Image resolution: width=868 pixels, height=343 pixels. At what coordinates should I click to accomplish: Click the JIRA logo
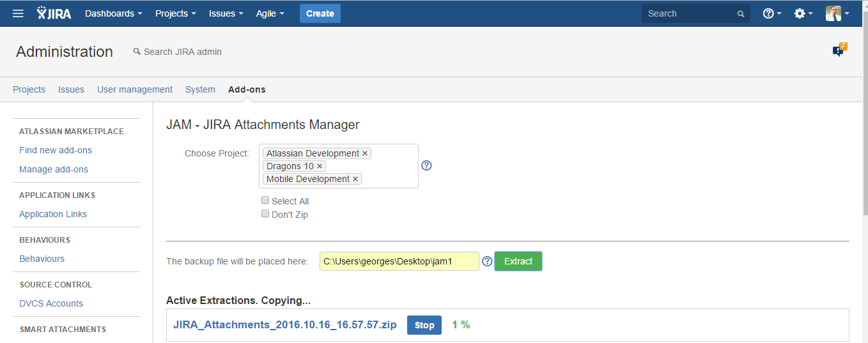click(54, 13)
